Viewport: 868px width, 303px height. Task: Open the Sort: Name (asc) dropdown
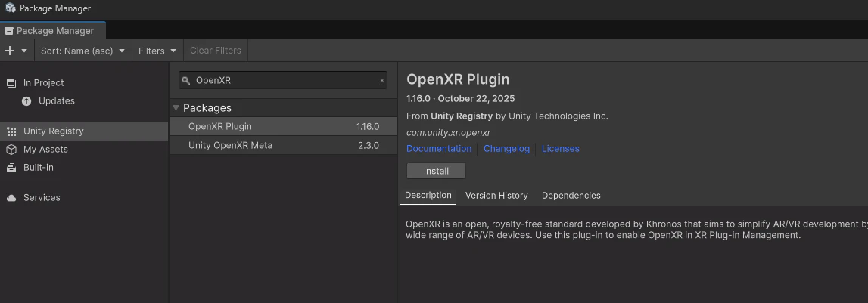click(x=83, y=51)
